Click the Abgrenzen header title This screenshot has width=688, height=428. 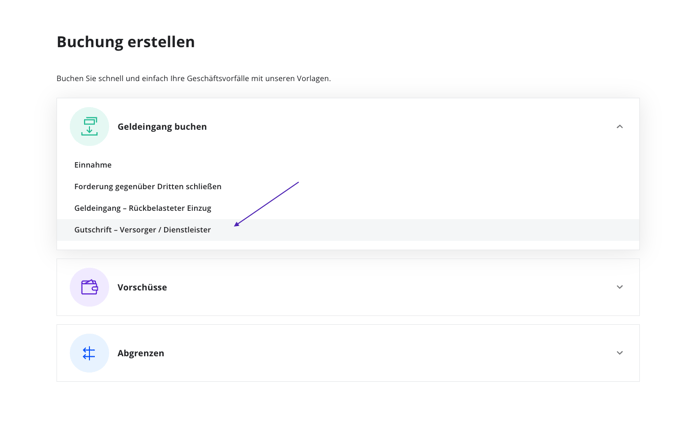tap(141, 353)
